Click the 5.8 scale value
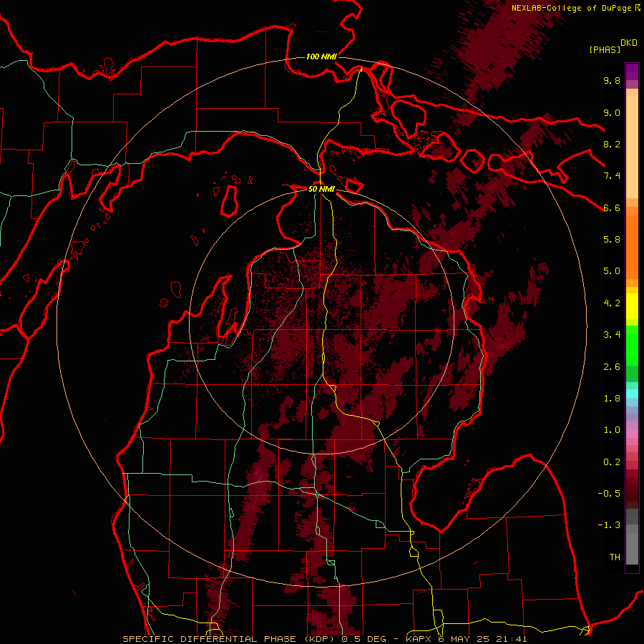 point(612,240)
